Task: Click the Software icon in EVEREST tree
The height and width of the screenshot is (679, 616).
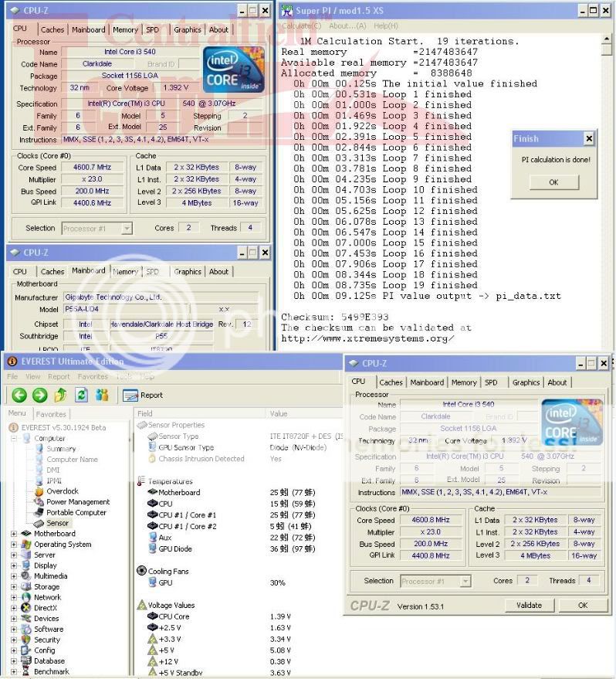Action: coord(26,630)
